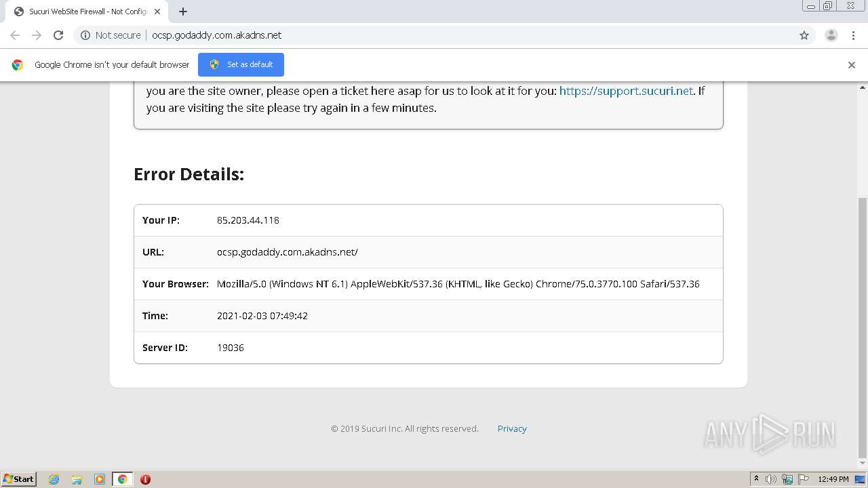Click the 12:49 PM taskbar clock
Screen dimensions: 868x488
(x=833, y=479)
